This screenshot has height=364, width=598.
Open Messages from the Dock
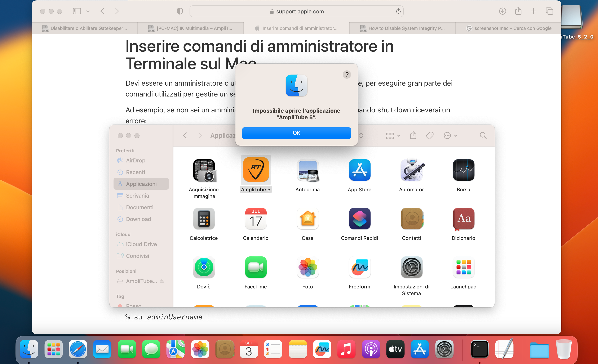151,349
